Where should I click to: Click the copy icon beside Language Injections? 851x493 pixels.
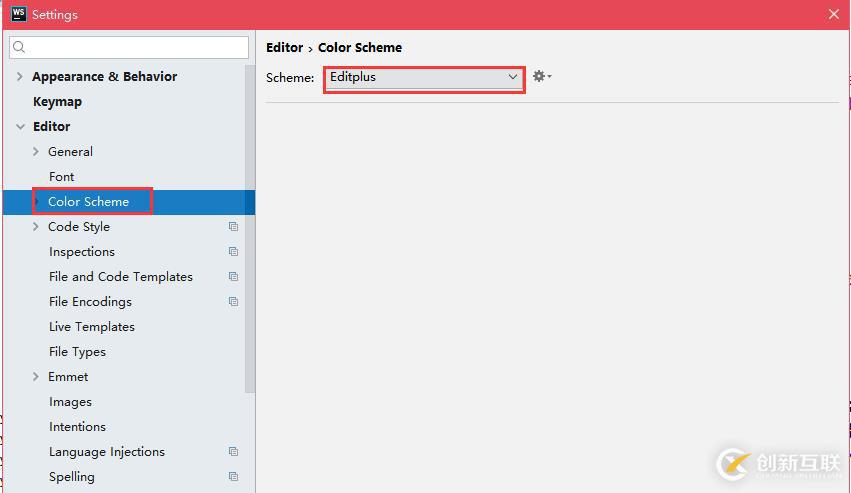coord(233,451)
